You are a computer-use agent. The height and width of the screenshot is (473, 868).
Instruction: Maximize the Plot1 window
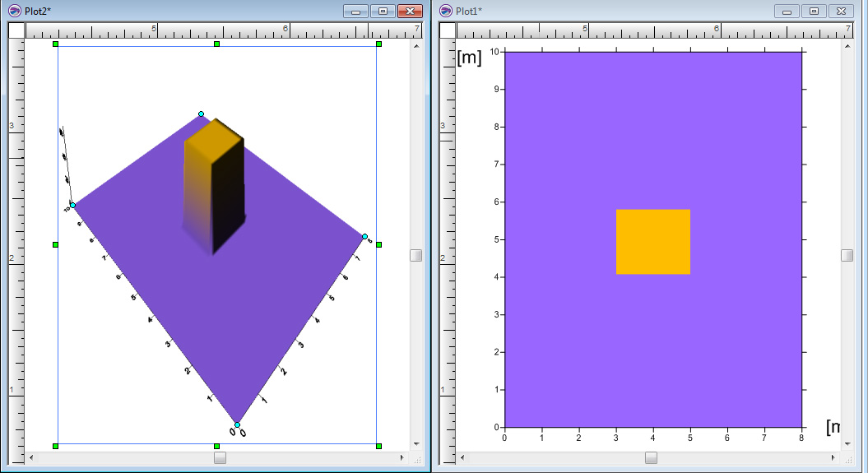[814, 11]
